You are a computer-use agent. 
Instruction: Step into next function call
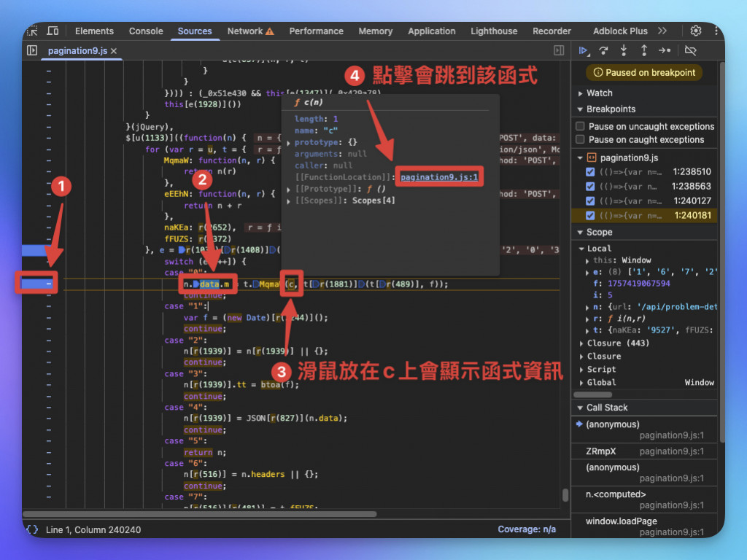[624, 50]
